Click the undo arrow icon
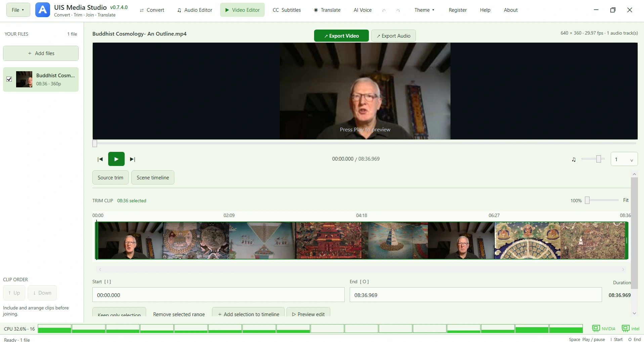Viewport: 644px width, 342px height. (x=384, y=10)
